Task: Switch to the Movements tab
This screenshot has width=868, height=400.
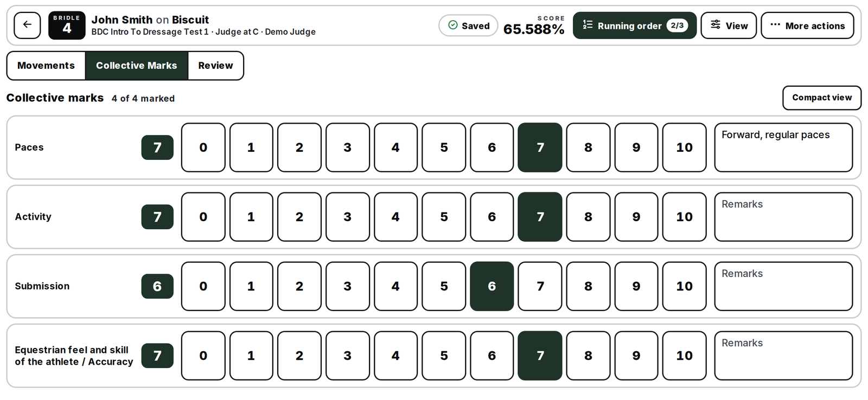Action: click(x=46, y=66)
